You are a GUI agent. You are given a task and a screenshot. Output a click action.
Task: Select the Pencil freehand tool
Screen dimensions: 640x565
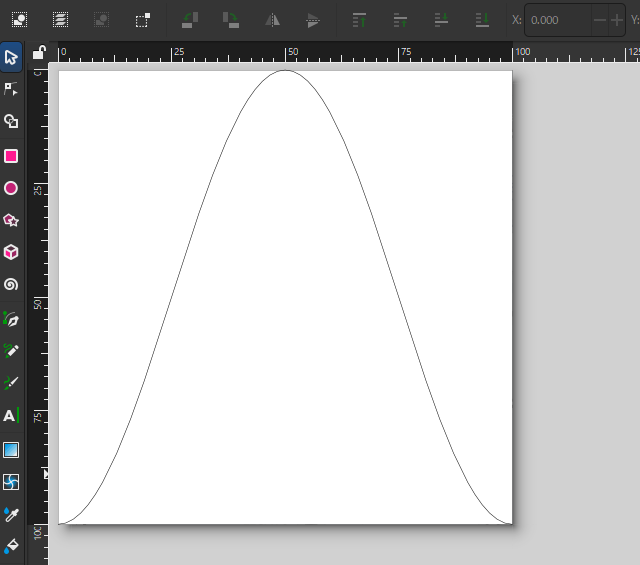click(11, 351)
